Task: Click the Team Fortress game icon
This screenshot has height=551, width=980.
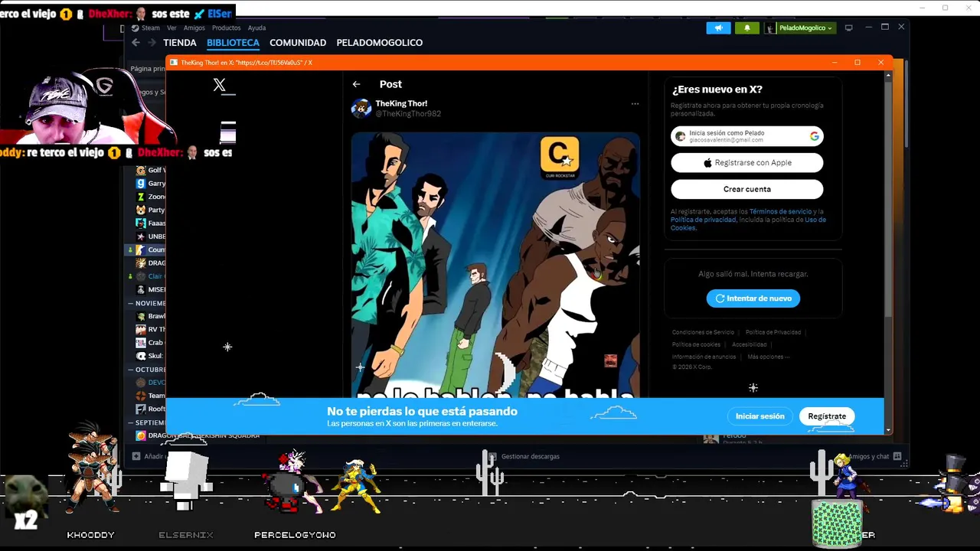Action: tap(141, 396)
